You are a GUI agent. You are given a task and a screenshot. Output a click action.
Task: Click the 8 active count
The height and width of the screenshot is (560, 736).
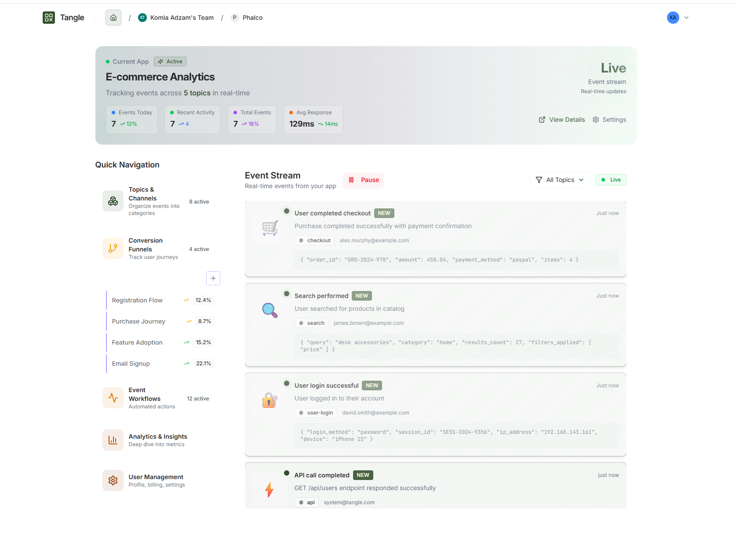[199, 202]
